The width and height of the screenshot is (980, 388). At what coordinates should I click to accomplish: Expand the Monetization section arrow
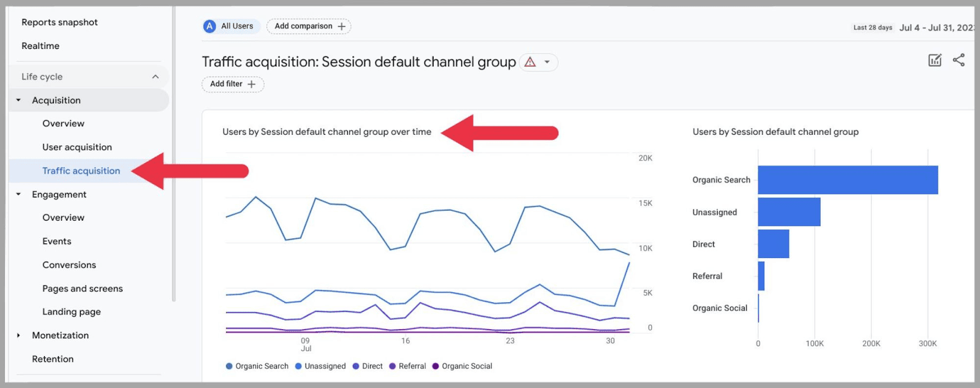point(18,335)
